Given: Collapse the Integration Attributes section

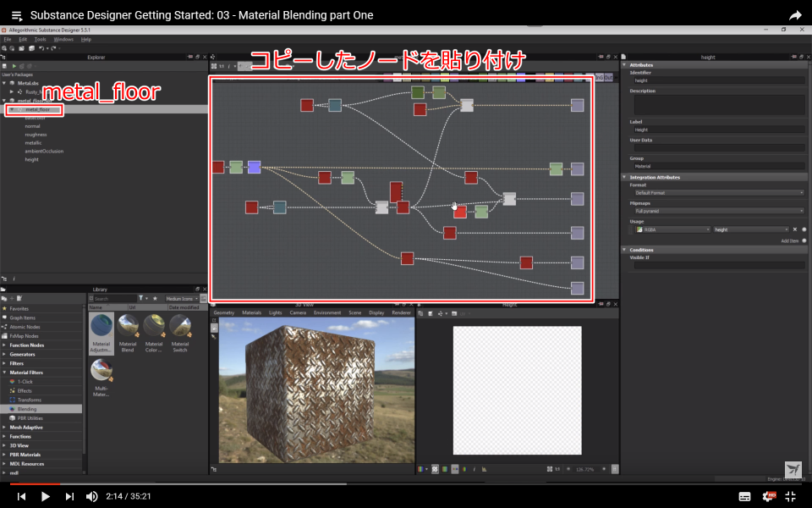Looking at the screenshot, I should [624, 177].
